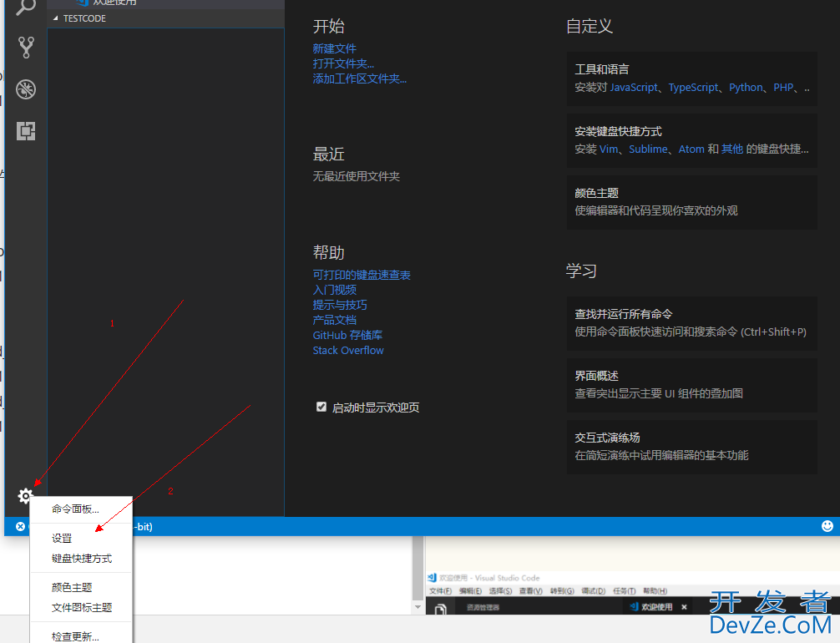Open 帮助(H) menu in lower window
The image size is (840, 643).
coord(655,591)
